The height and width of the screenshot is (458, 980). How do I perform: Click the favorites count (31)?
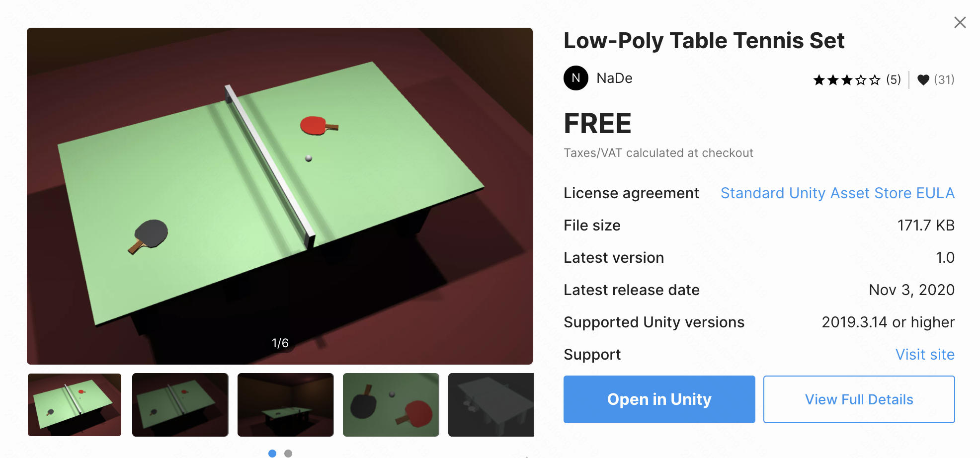(944, 80)
